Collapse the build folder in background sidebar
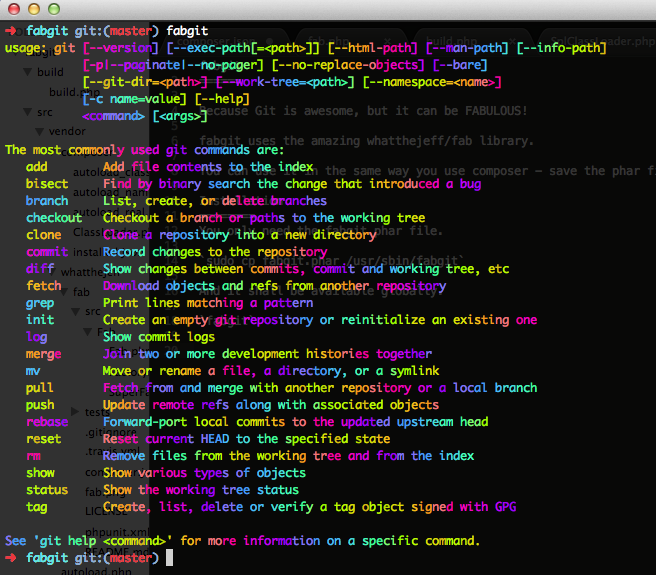The height and width of the screenshot is (575, 656). tap(28, 72)
